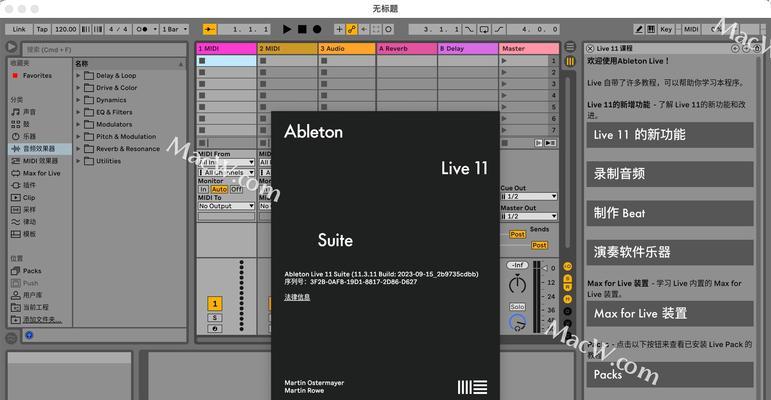Solo track 1 with S button
Viewport: 771px width, 400px height.
point(215,318)
